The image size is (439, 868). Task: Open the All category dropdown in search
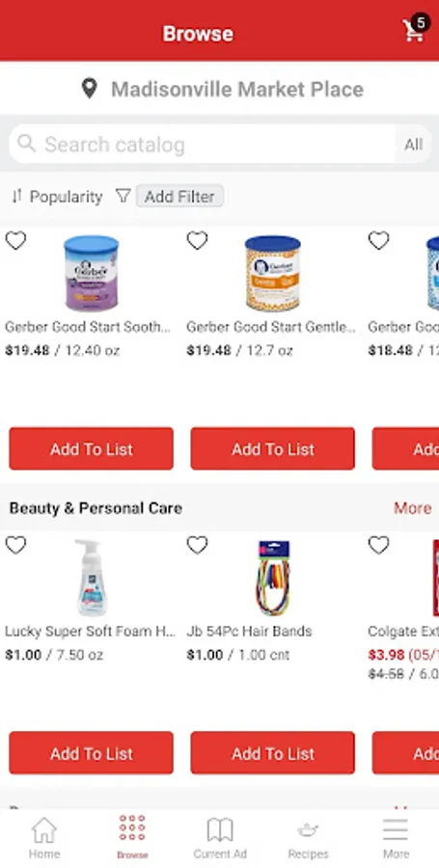pos(413,145)
